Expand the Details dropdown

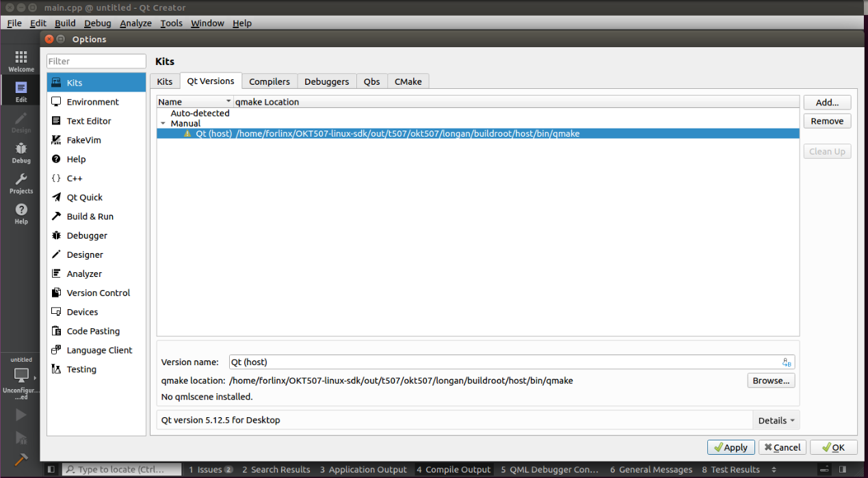click(x=776, y=421)
